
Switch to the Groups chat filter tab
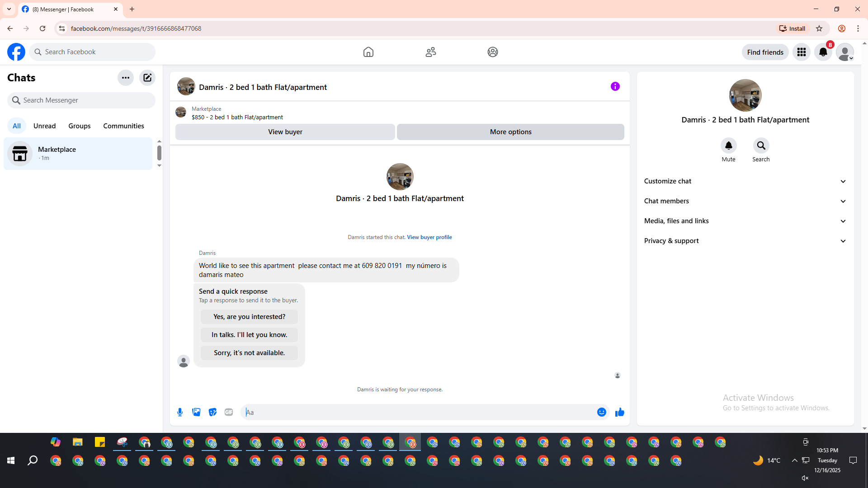pyautogui.click(x=80, y=126)
